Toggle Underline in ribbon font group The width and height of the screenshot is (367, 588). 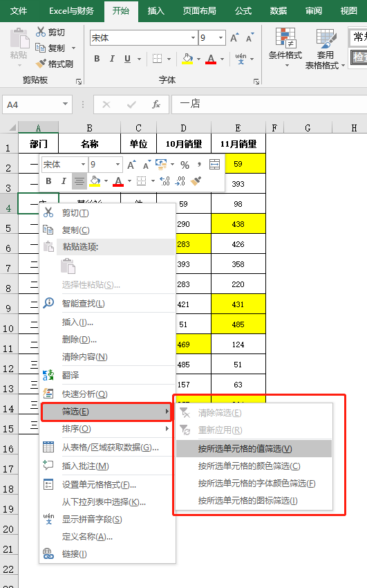pos(127,59)
